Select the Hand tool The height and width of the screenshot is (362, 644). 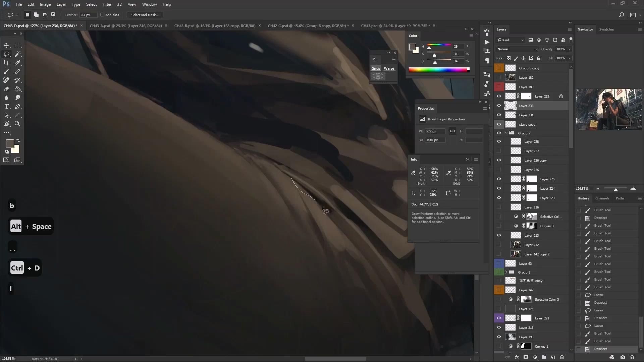click(x=6, y=124)
